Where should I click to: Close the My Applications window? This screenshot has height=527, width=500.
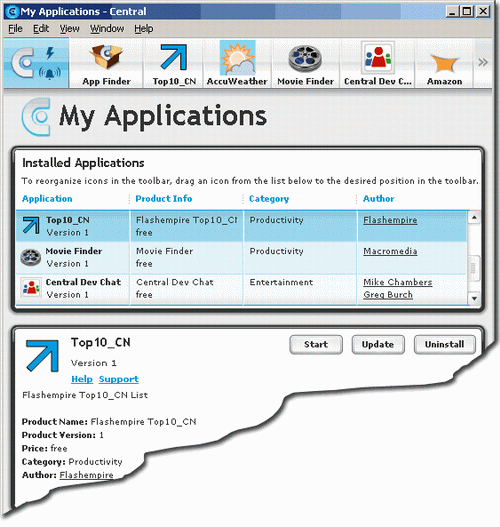click(x=483, y=11)
